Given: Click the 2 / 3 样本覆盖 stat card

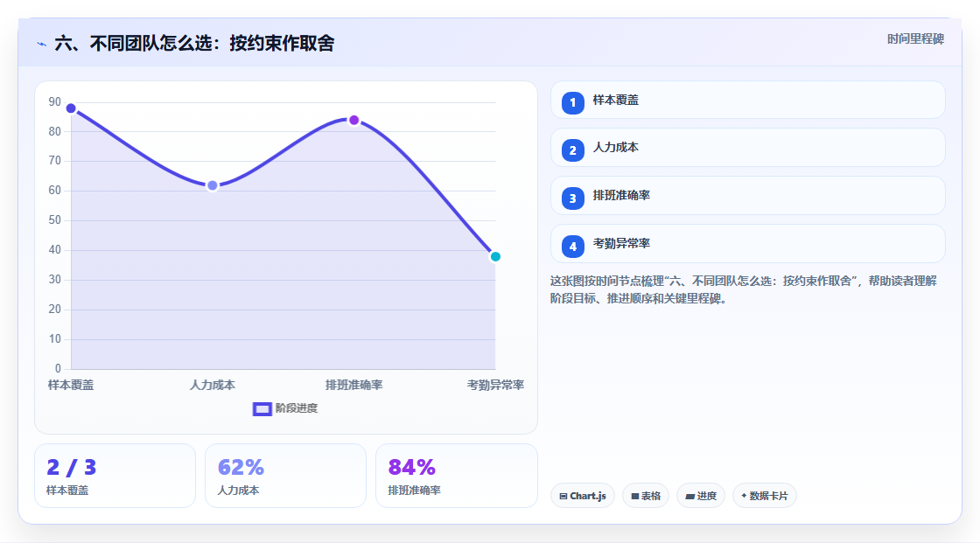Looking at the screenshot, I should [x=115, y=476].
